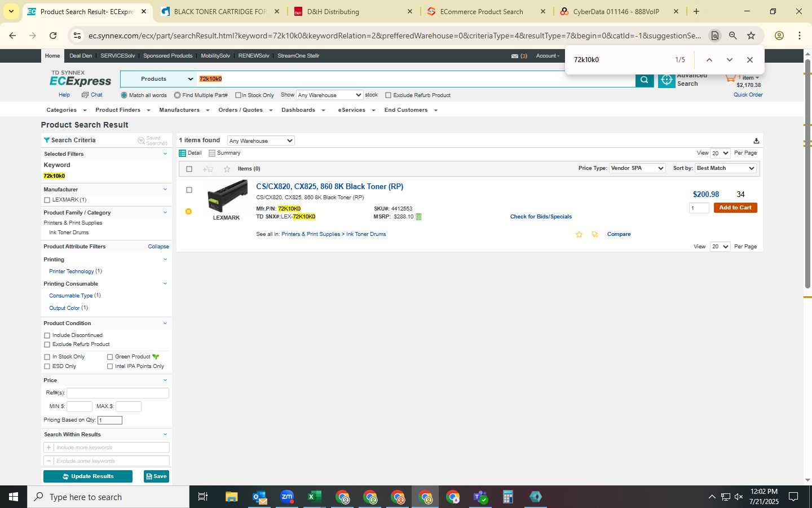Click the orange product status badge
812x508 pixels.
pos(188,211)
